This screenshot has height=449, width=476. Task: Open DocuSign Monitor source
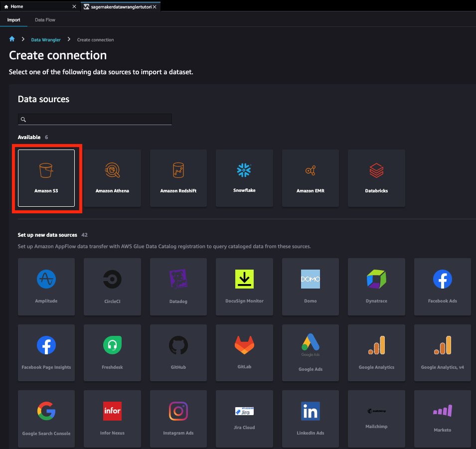[x=244, y=287]
